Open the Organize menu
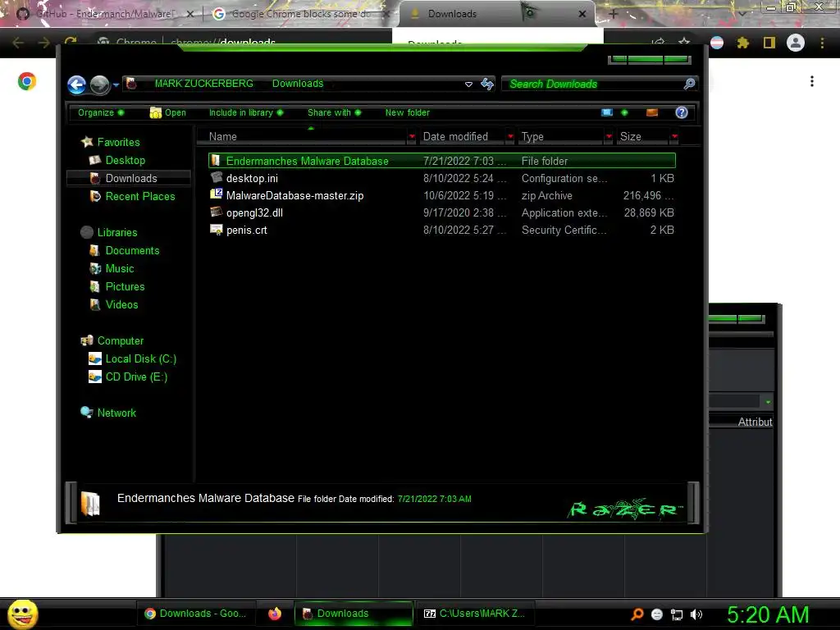Image resolution: width=840 pixels, height=630 pixels. tap(101, 112)
